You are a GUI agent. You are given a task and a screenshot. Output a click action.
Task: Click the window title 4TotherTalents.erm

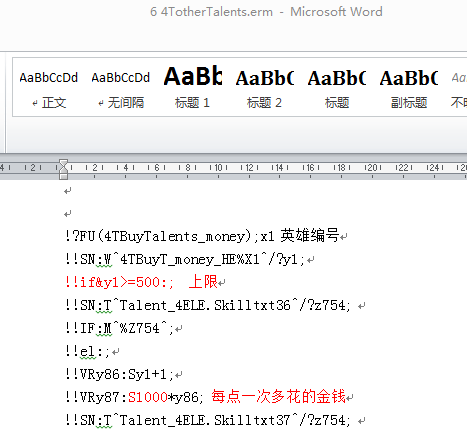217,12
